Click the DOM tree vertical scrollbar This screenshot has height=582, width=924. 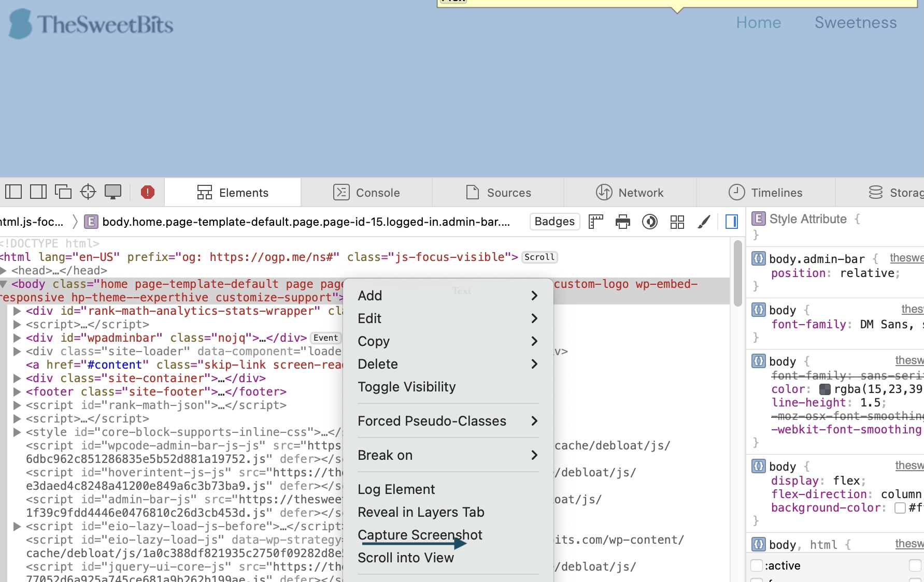pos(738,273)
